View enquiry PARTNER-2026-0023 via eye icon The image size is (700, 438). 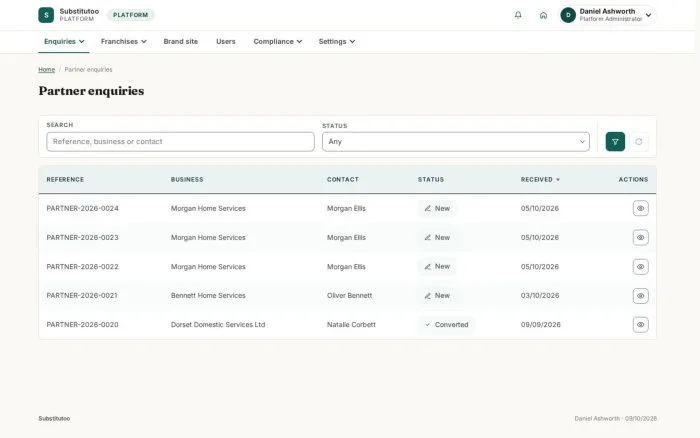coord(640,238)
